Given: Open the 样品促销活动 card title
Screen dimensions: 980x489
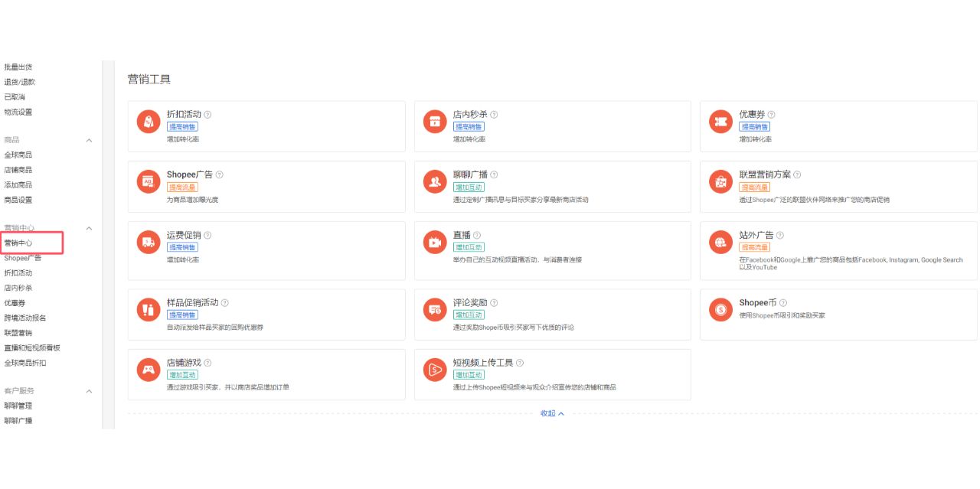Looking at the screenshot, I should pos(193,303).
